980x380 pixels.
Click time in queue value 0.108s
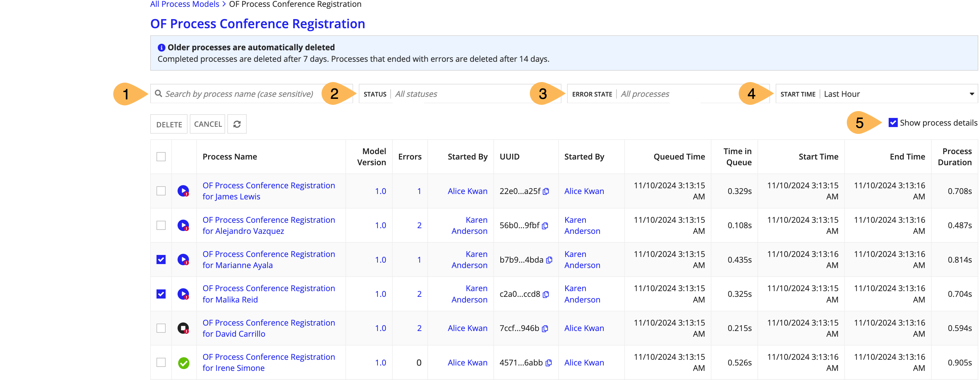(740, 225)
